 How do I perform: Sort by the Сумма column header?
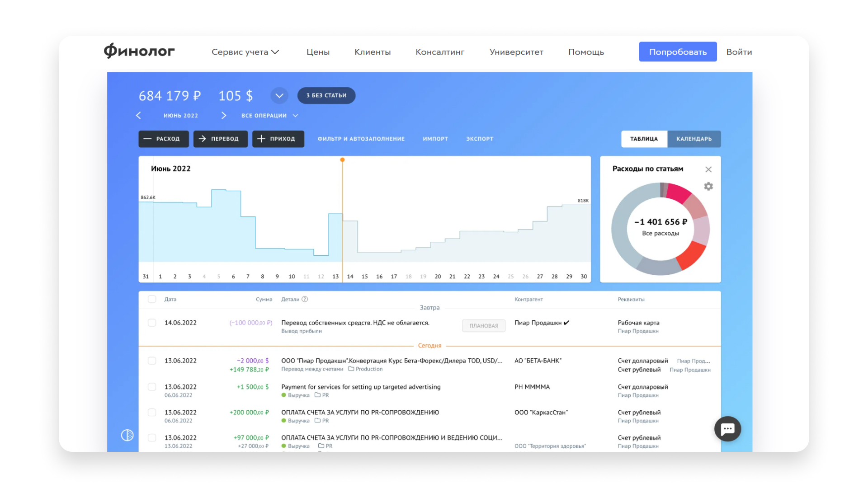coord(264,299)
